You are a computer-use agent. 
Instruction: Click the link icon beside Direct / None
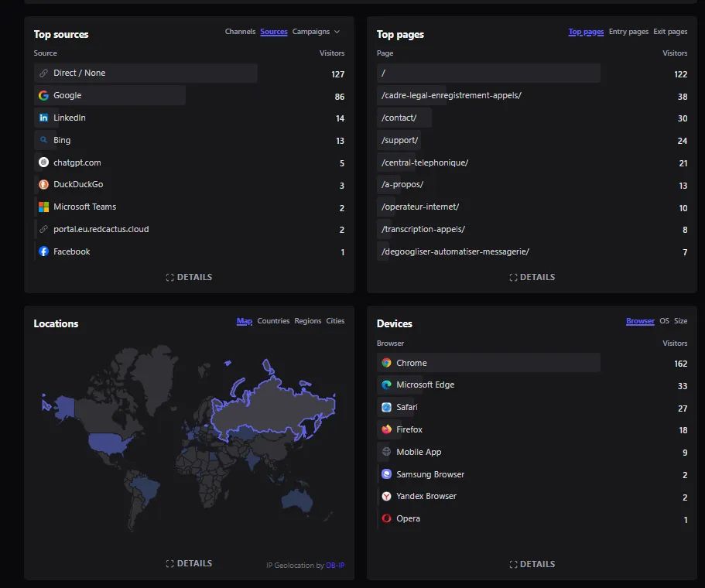point(43,73)
